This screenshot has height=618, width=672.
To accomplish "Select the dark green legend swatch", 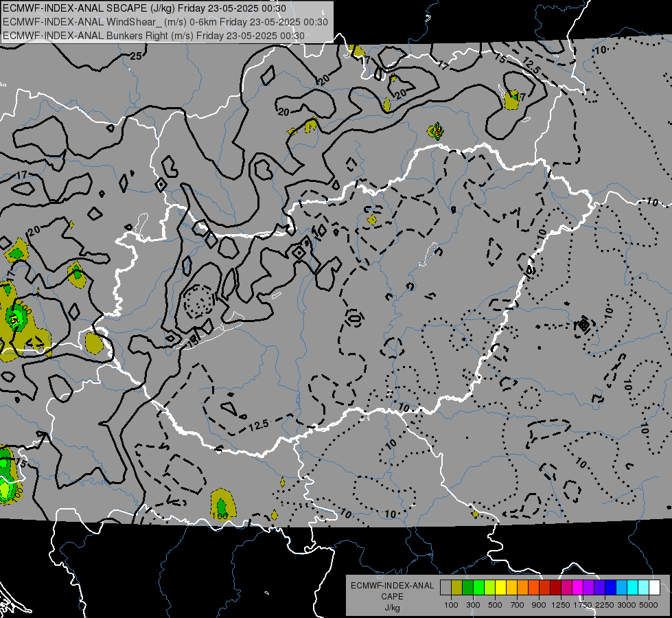I will point(467,588).
